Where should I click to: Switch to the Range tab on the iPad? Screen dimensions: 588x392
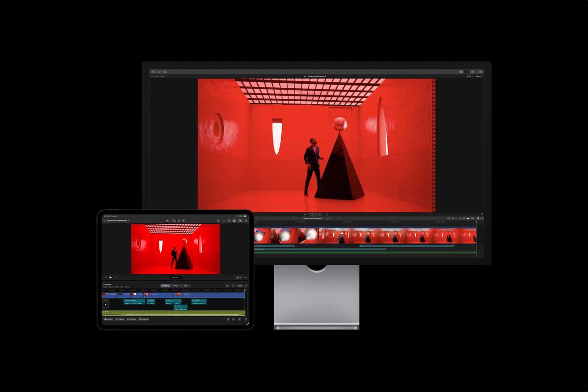tap(175, 286)
